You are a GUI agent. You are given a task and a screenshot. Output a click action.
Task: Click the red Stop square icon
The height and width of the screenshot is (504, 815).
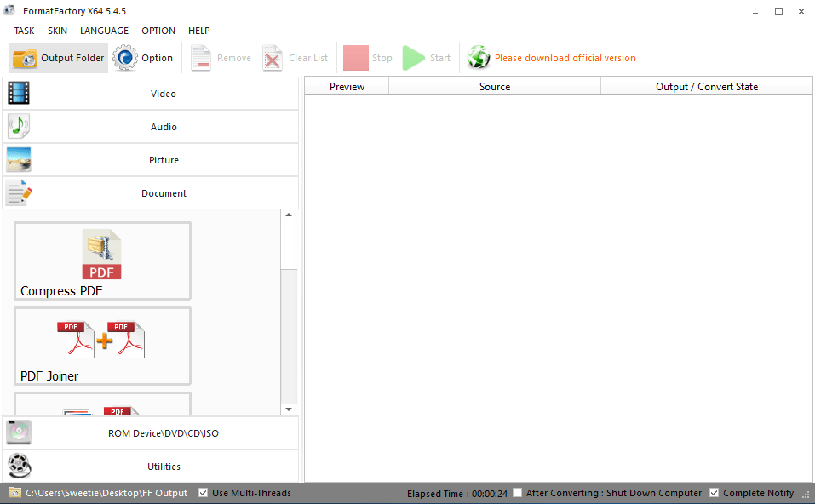(355, 58)
